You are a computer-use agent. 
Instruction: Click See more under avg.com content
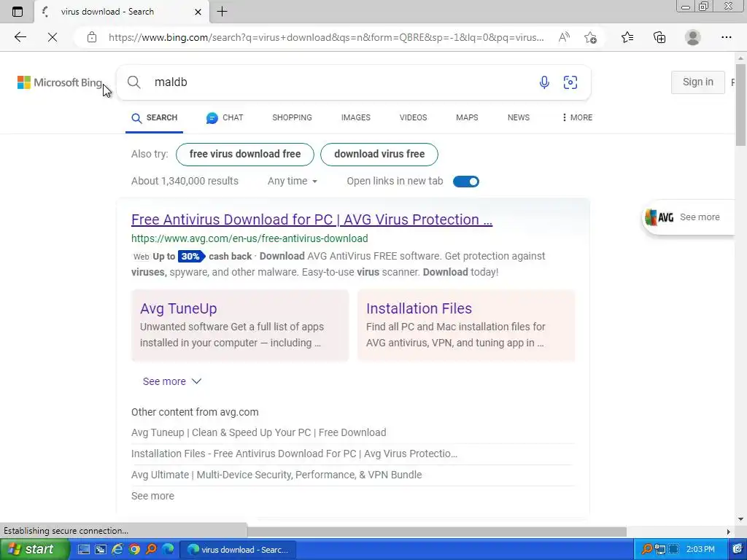(x=152, y=496)
